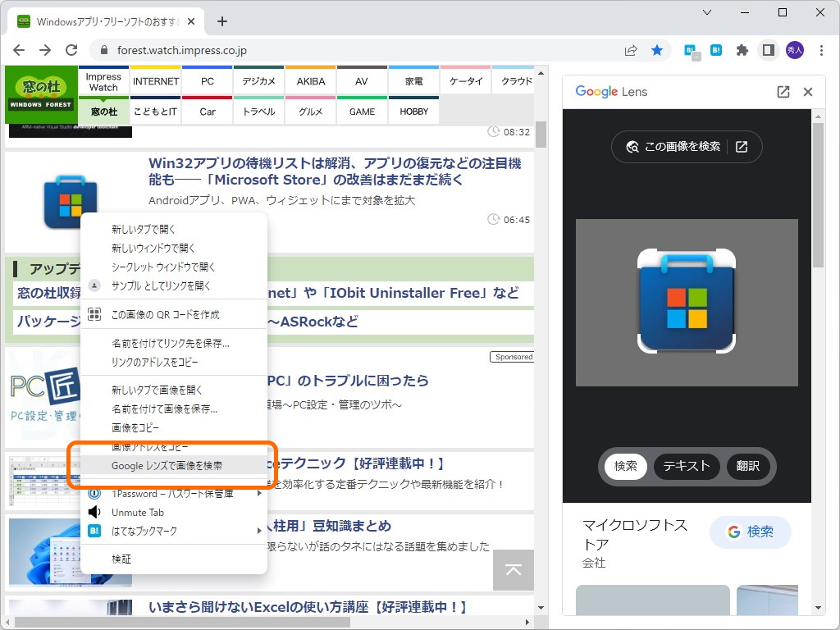Screen dimensions: 840x630
Task: Click the scroll-to-top overlay button
Action: (513, 570)
